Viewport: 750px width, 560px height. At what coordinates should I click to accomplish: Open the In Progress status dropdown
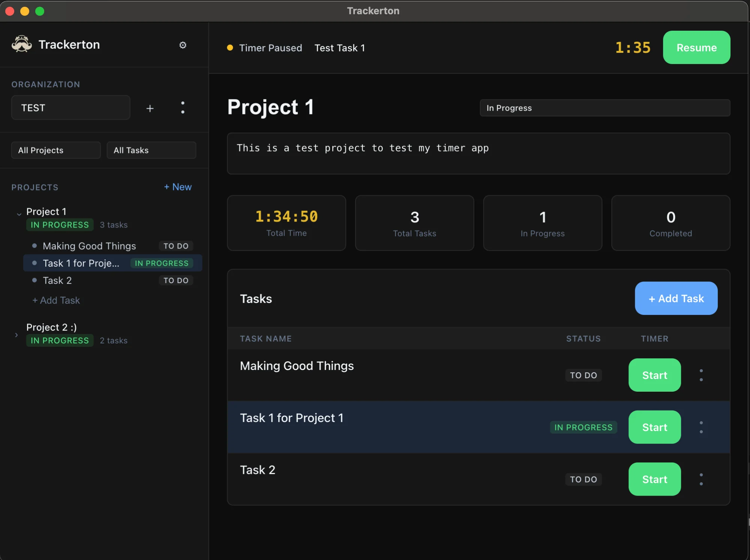point(604,108)
